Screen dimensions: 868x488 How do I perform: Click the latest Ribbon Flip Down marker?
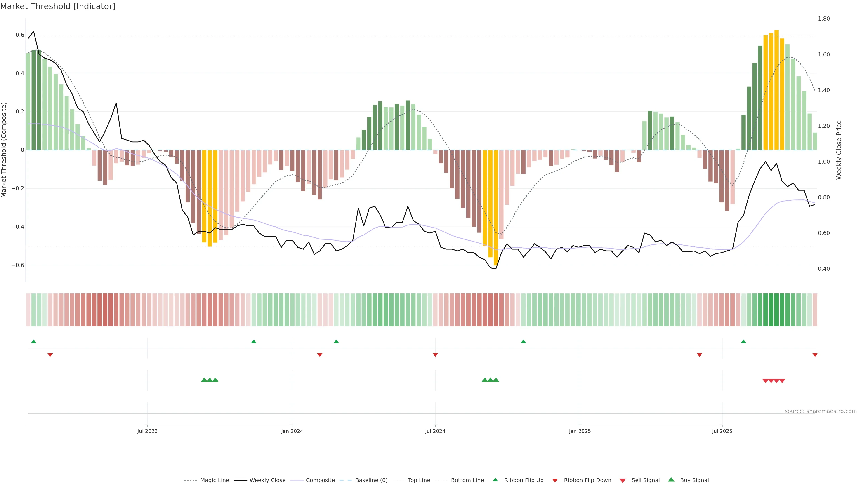coord(815,355)
